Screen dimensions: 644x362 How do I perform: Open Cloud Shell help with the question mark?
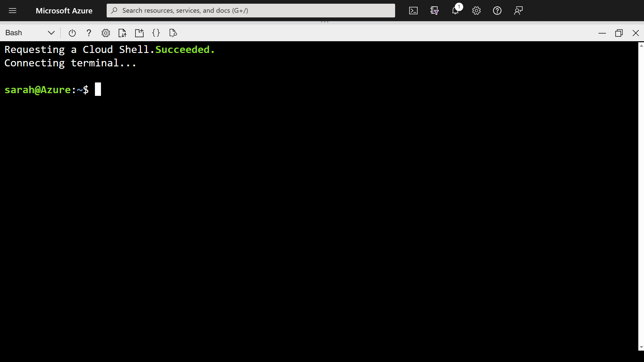89,33
